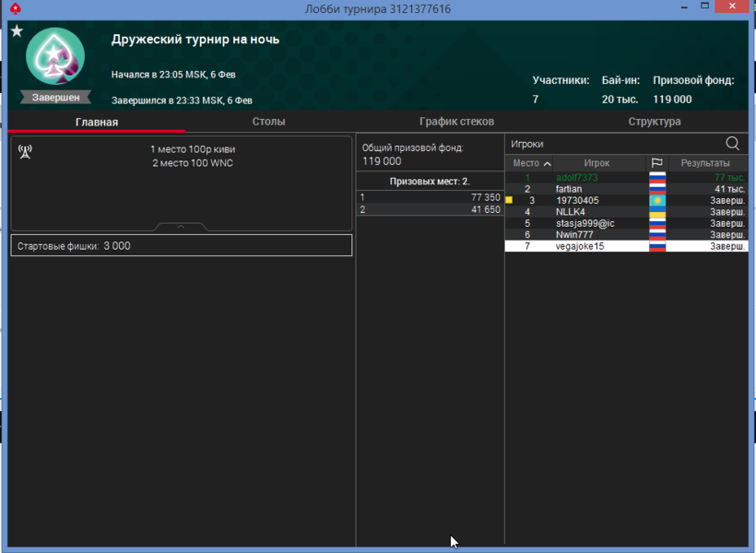Click the Kazakhstan flag in row 3
The image size is (756, 553).
[x=657, y=200]
